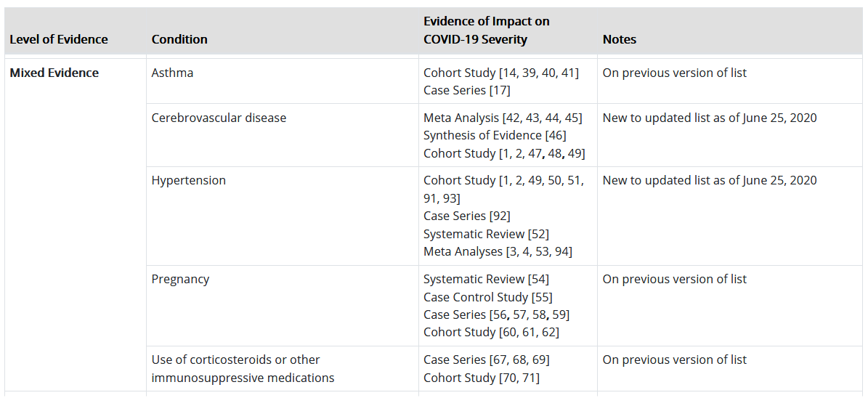868x398 pixels.
Task: Click reference 39 in Asthma Cohort Study
Action: point(530,73)
